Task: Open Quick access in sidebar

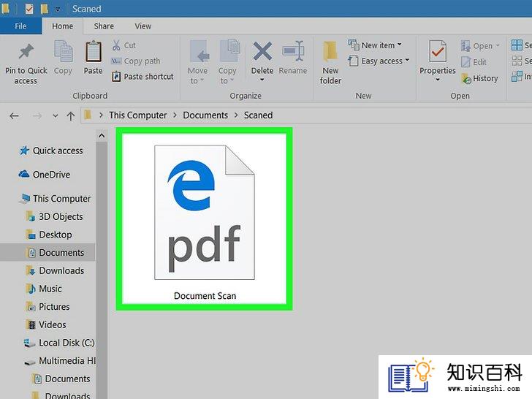Action: coord(51,151)
